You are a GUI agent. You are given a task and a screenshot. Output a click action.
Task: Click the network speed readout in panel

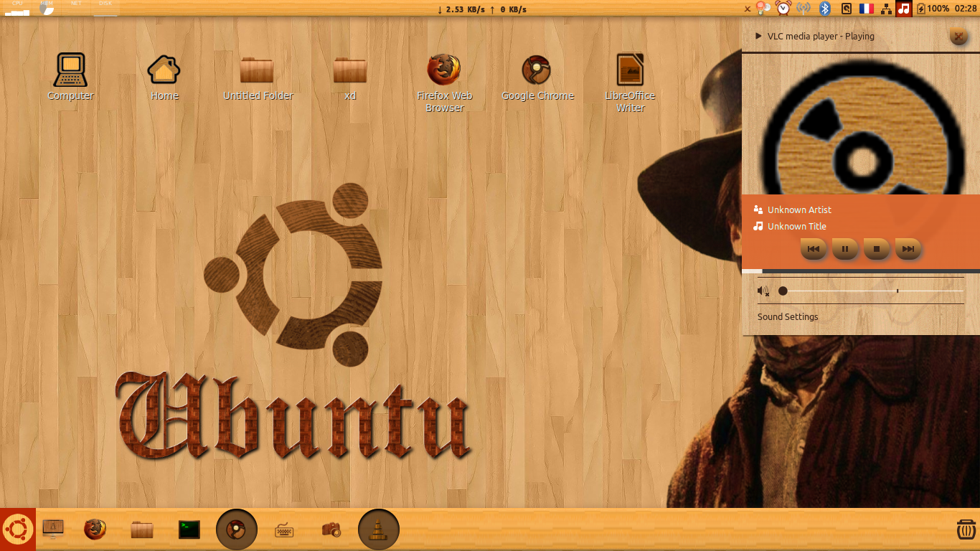(x=481, y=9)
